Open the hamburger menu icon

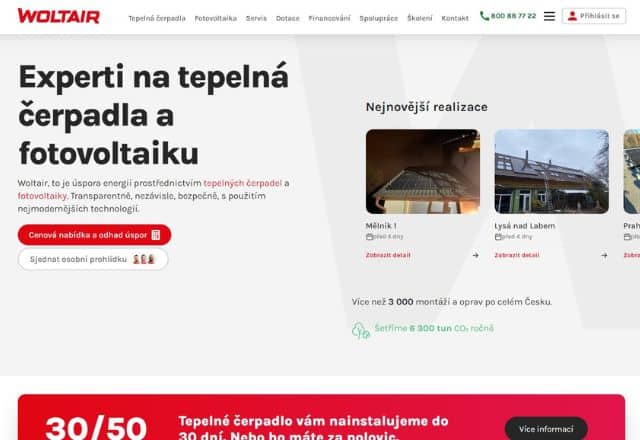click(549, 16)
